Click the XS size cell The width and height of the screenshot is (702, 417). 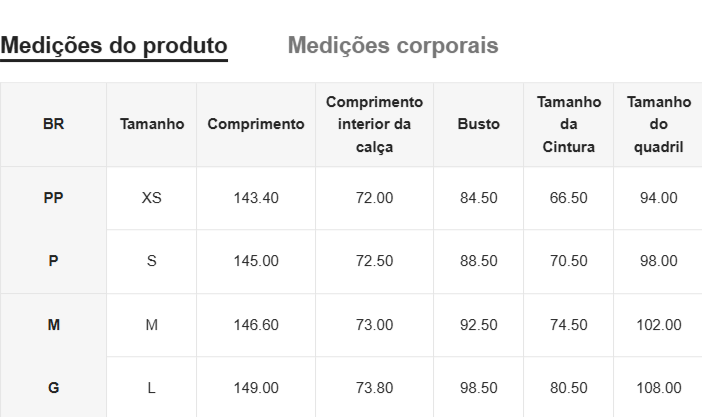(152, 198)
